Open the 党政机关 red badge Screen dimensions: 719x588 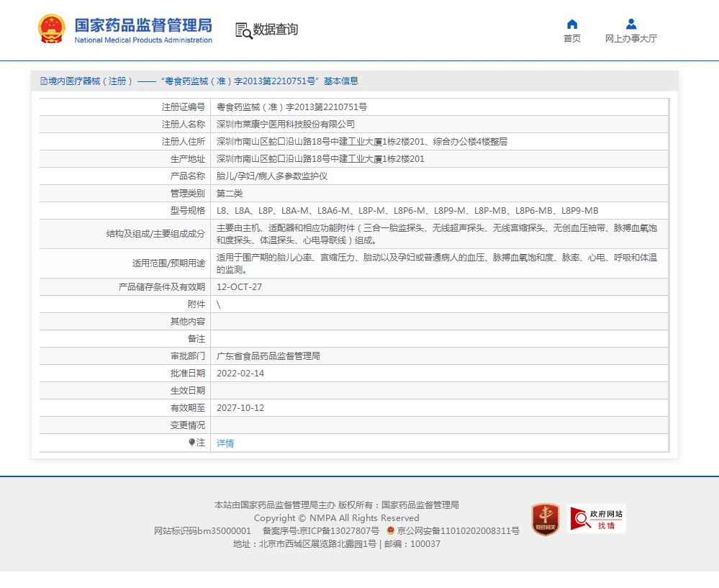pyautogui.click(x=545, y=519)
